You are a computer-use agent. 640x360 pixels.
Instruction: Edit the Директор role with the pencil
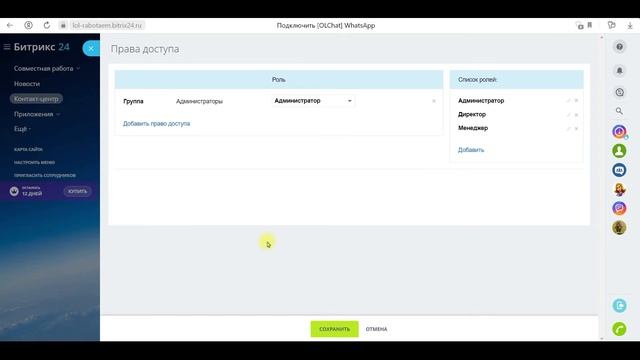(x=568, y=115)
